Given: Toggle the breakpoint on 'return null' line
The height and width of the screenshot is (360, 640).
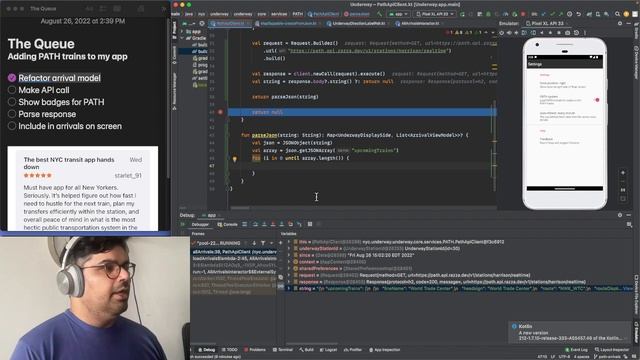Looking at the screenshot, I should click(220, 112).
